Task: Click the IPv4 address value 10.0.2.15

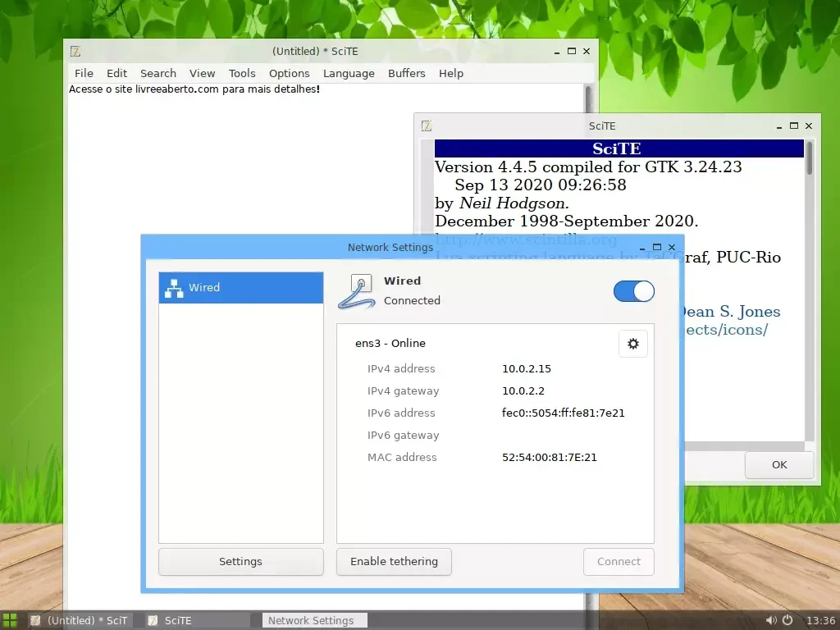Action: [526, 368]
